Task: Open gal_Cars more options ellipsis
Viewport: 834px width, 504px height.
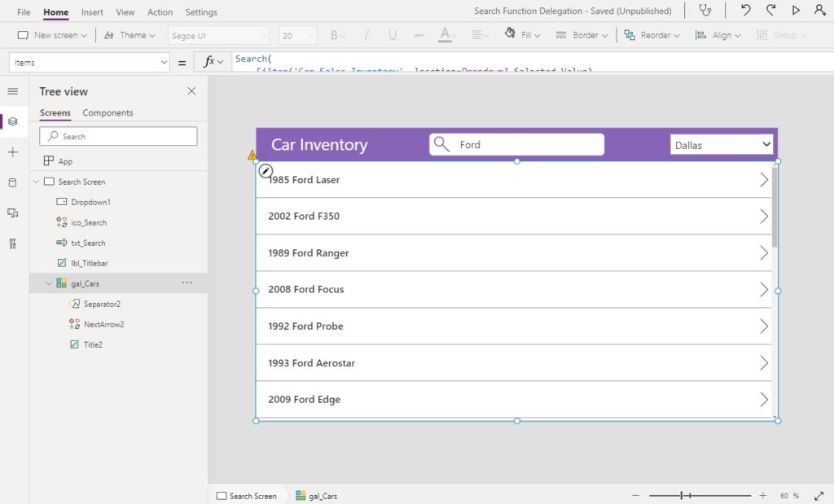Action: click(x=187, y=283)
